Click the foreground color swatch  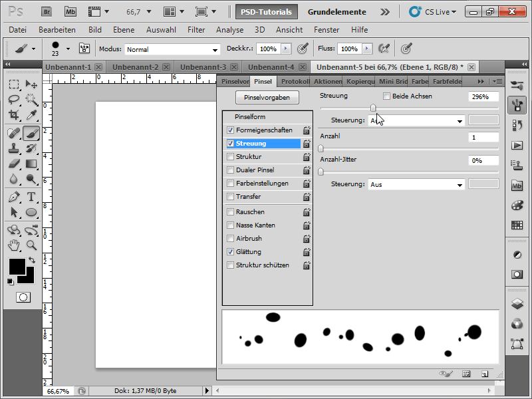pyautogui.click(x=17, y=267)
